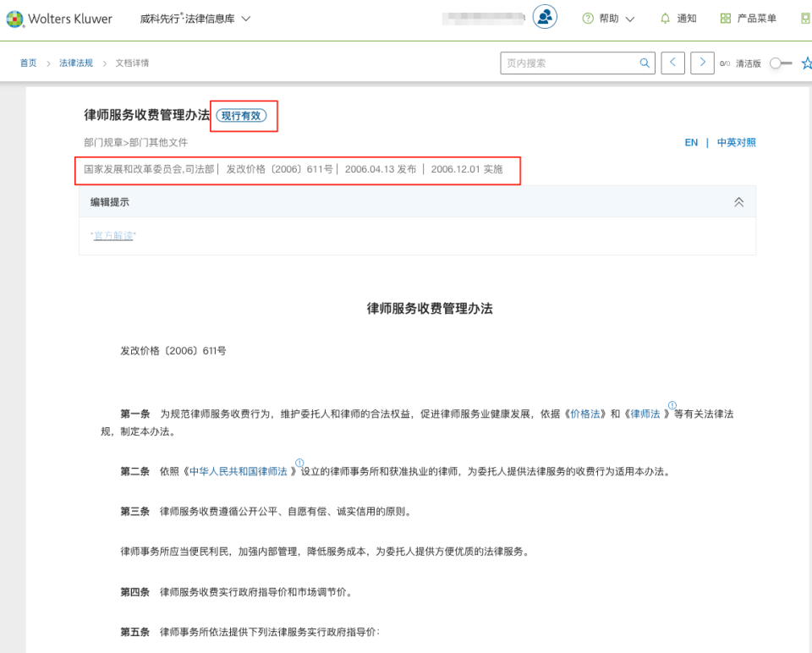Open the user profile avatar icon

pyautogui.click(x=545, y=17)
